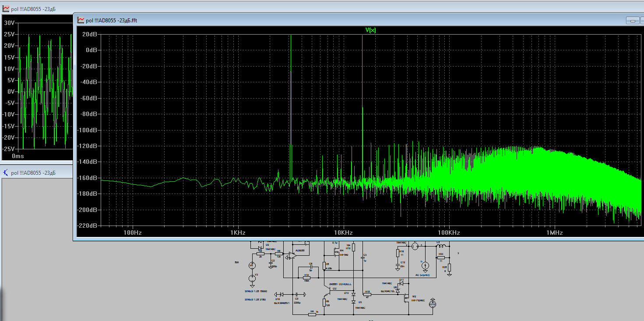Screen dimensions: 644x321
Task: Select the M2 MOSFET symbol
Action: pos(407,298)
